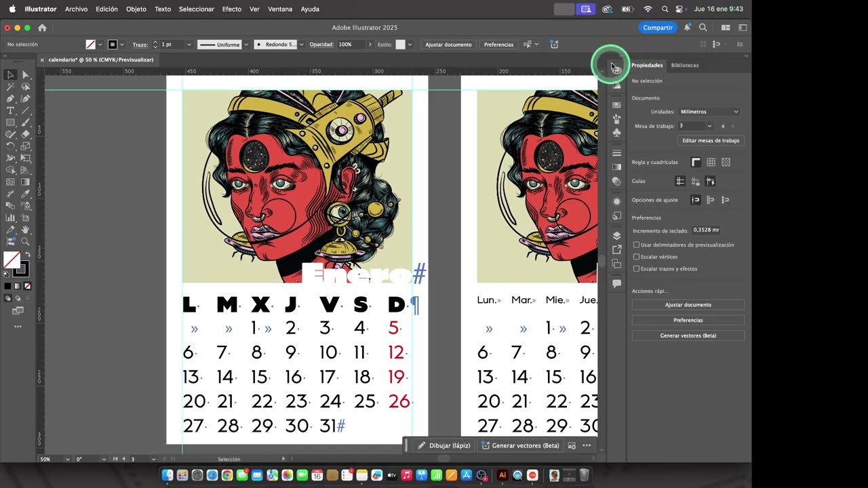Image resolution: width=868 pixels, height=488 pixels.
Task: Open Edit Toolbar three dots
Action: tap(18, 327)
